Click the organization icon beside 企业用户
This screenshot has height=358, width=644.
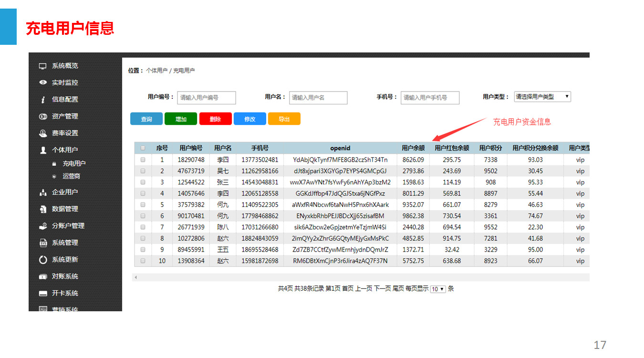[x=43, y=192]
